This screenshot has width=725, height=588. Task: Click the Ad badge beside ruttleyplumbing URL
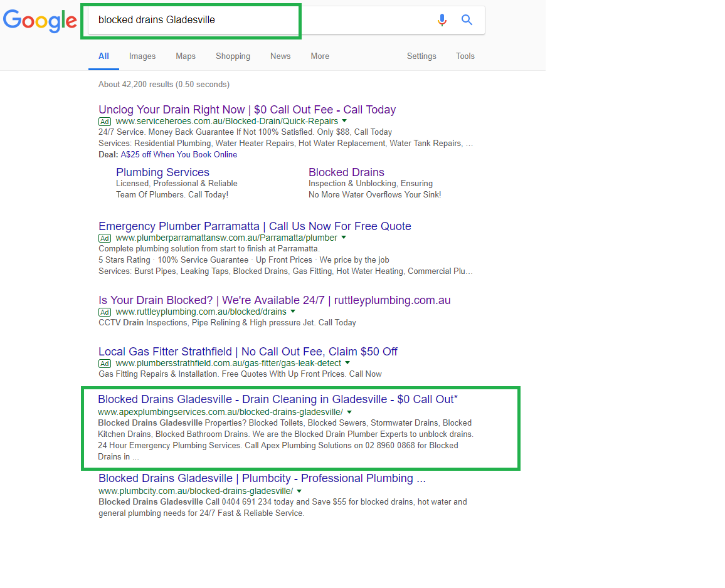click(105, 312)
